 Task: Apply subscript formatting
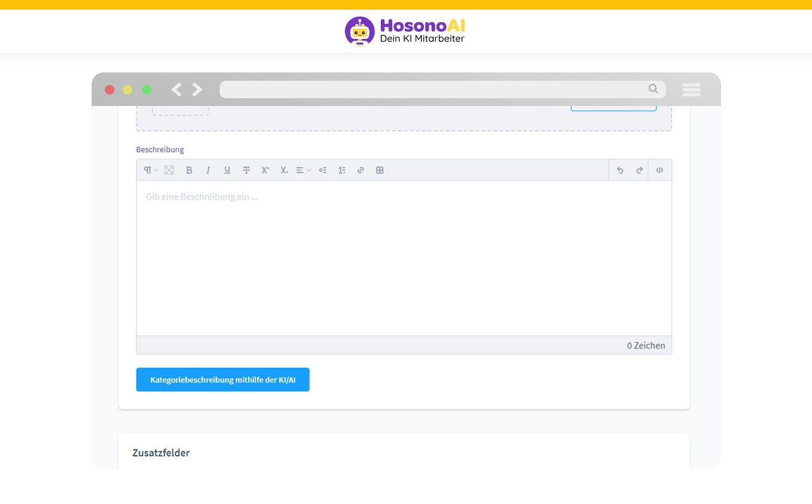[284, 170]
